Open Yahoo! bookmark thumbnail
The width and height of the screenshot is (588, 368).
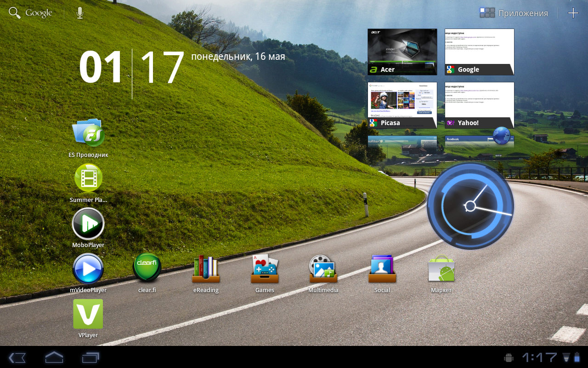pyautogui.click(x=479, y=105)
